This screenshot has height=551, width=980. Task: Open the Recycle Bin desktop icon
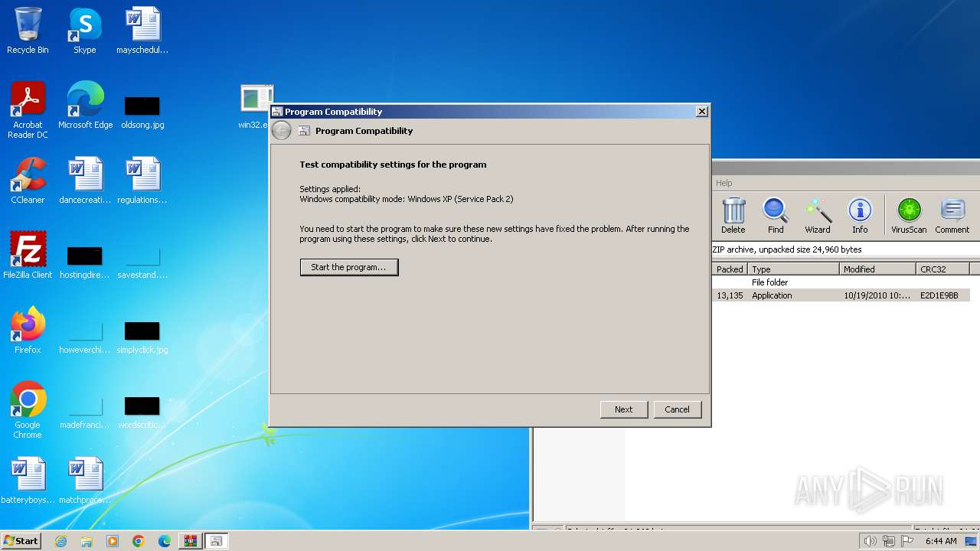pyautogui.click(x=28, y=31)
